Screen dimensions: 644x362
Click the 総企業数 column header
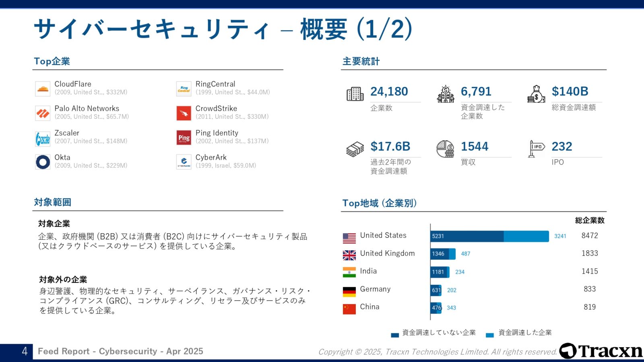pos(590,220)
